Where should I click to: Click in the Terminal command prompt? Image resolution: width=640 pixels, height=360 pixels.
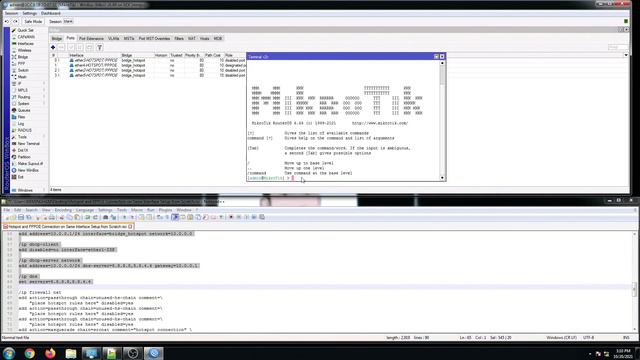click(x=293, y=178)
